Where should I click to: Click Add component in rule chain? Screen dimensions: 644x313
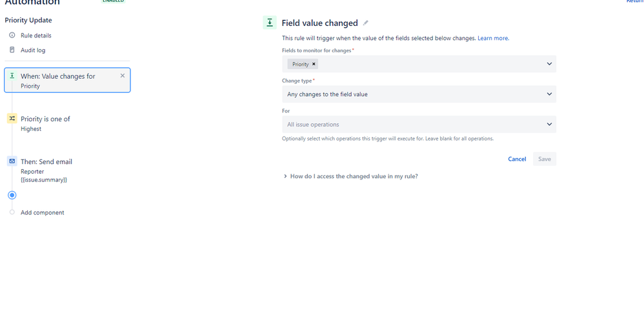[x=43, y=212]
